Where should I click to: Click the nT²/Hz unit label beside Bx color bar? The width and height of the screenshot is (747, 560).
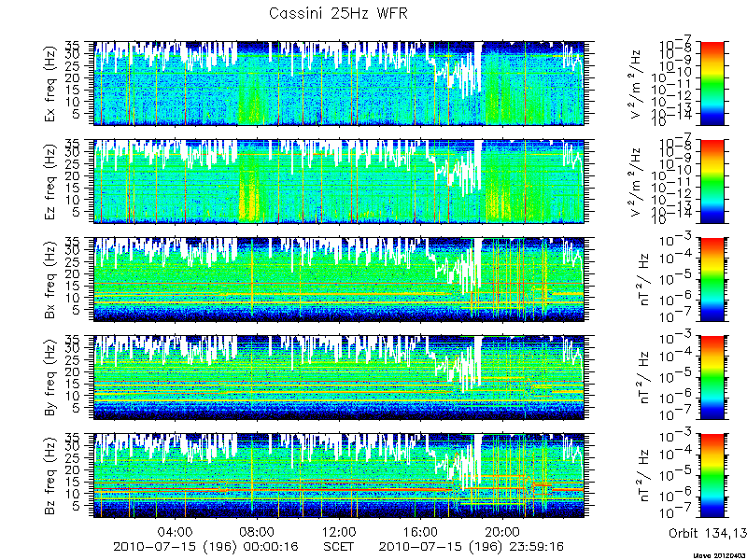(x=643, y=280)
